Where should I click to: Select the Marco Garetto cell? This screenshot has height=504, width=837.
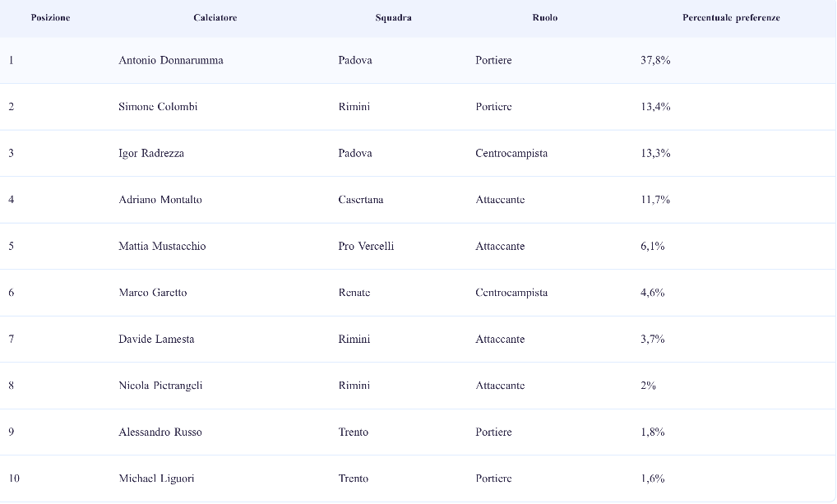point(153,293)
